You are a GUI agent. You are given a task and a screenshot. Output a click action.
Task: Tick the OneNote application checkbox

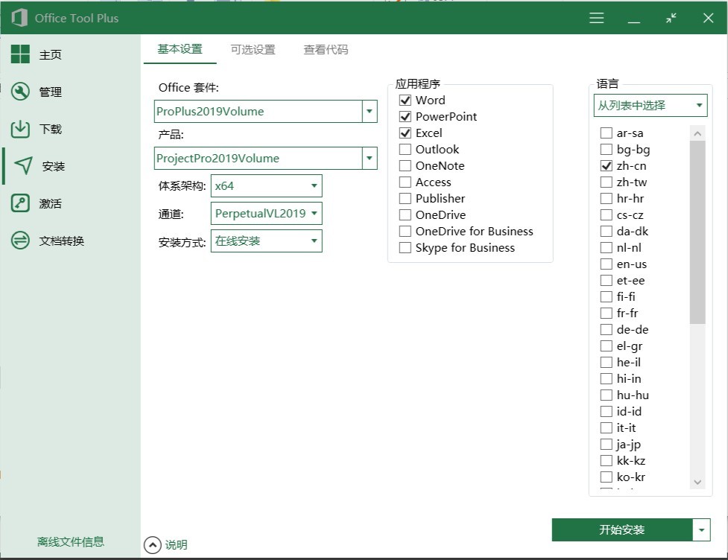point(405,165)
